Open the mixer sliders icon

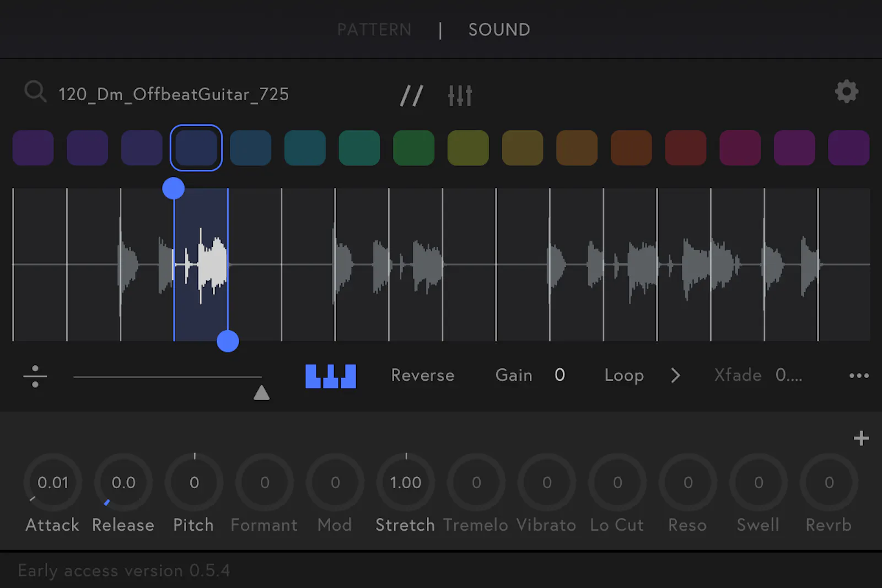point(460,95)
